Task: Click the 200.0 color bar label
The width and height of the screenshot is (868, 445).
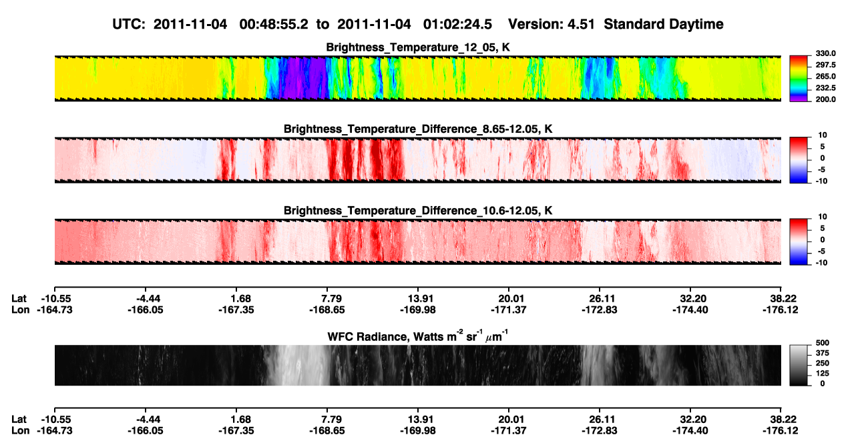Action: pos(825,99)
